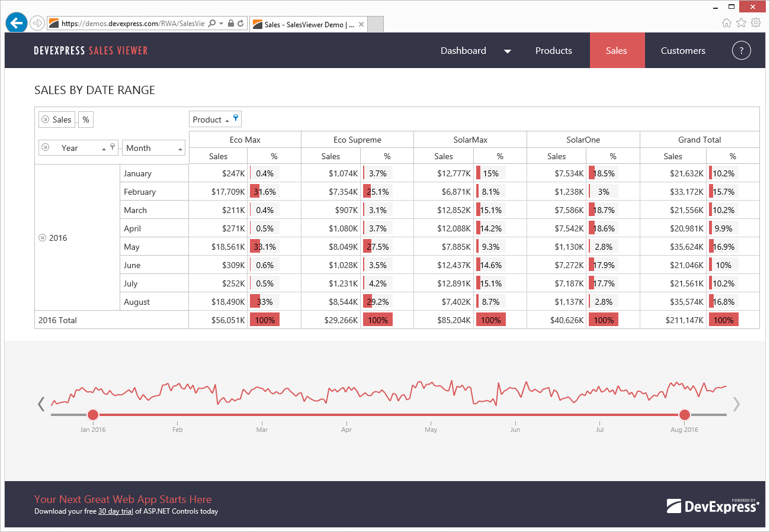Image resolution: width=770 pixels, height=532 pixels.
Task: Navigate to the Customers page
Action: [683, 51]
